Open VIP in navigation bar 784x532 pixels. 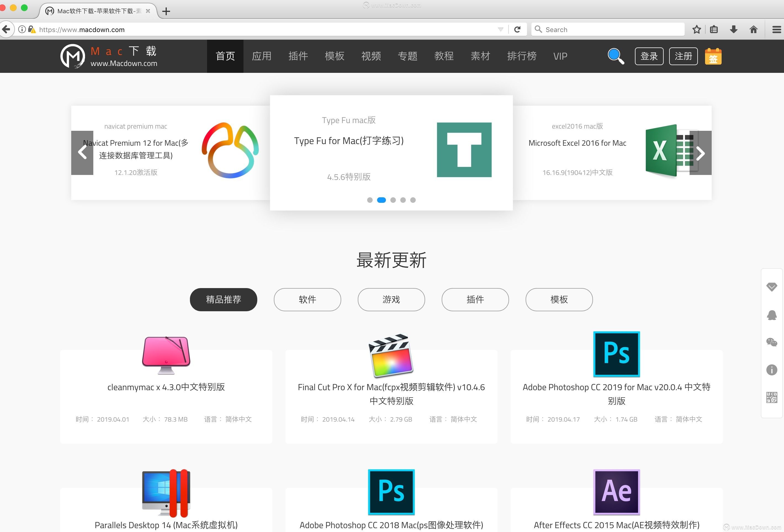pyautogui.click(x=560, y=56)
